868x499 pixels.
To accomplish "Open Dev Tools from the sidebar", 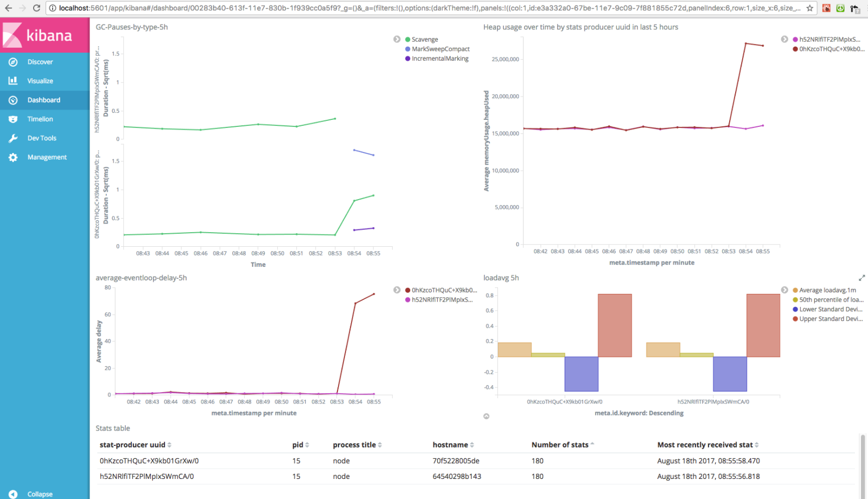I will coord(42,138).
